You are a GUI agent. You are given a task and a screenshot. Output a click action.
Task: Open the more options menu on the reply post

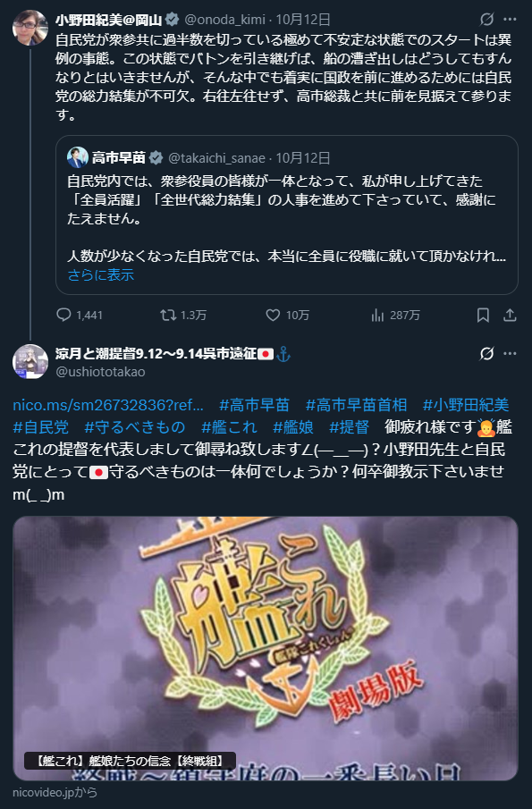[510, 353]
